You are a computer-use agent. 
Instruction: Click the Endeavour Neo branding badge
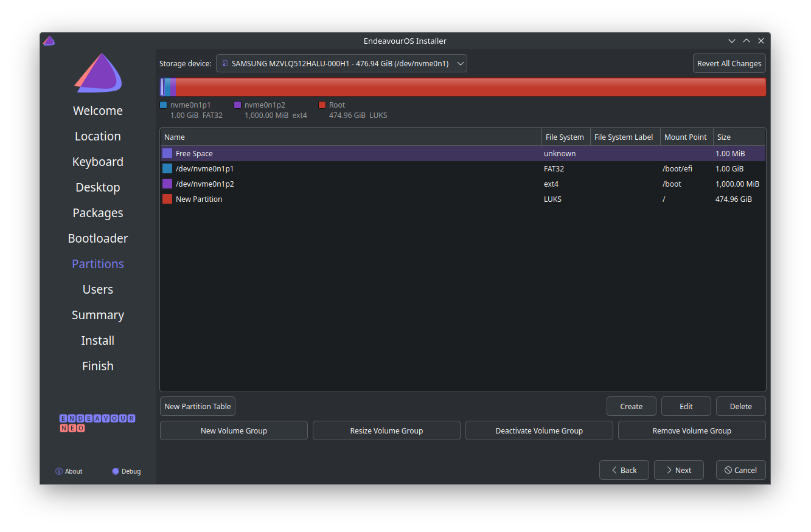pos(97,423)
